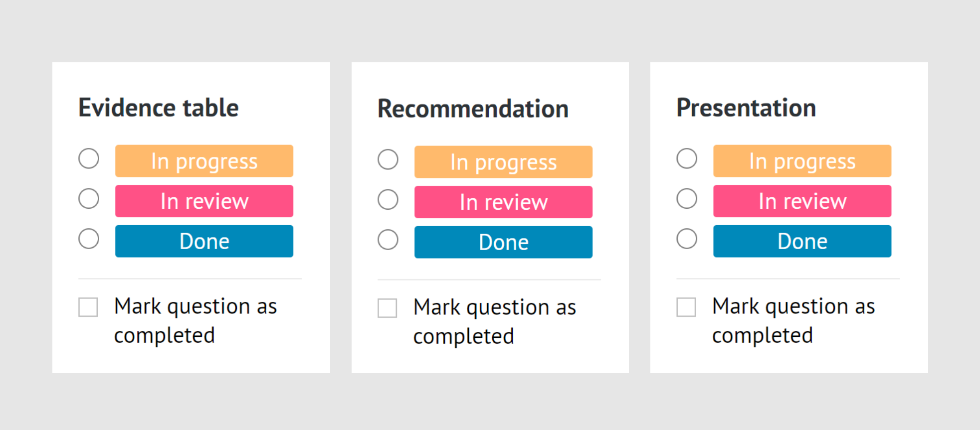Click the Evidence table card heading
Viewport: 980px width, 430px height.
(x=158, y=107)
